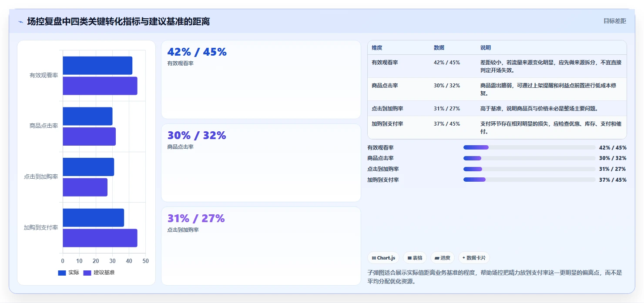The width and height of the screenshot is (644, 303).
Task: Click the purple 建议基准 legend color box
Action: point(87,273)
